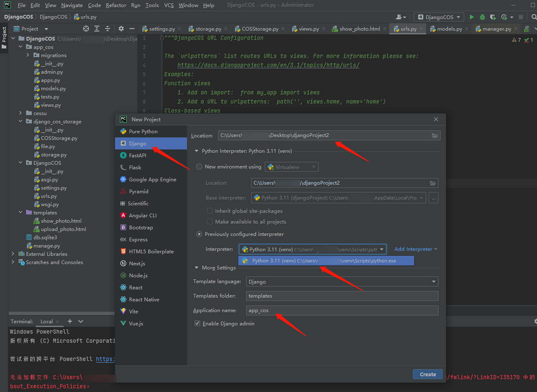Click the Debug bug icon
The image size is (537, 392).
482,17
